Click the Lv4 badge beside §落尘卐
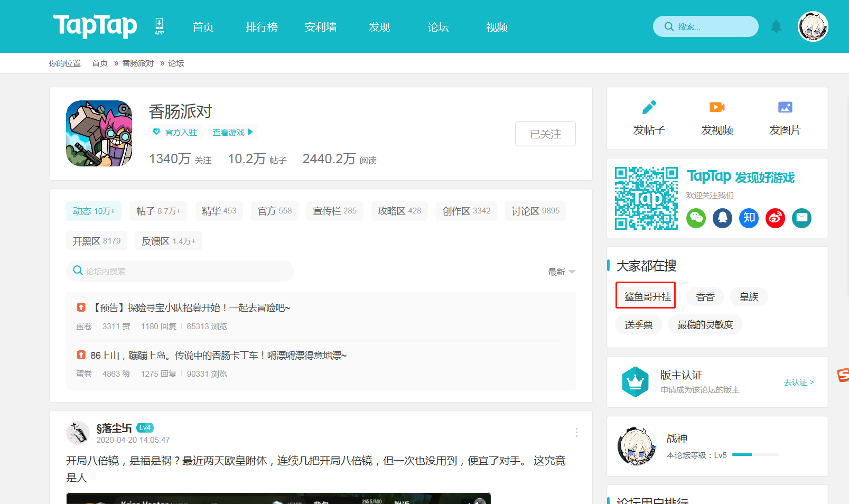Screen dimensions: 849x504 (x=145, y=427)
